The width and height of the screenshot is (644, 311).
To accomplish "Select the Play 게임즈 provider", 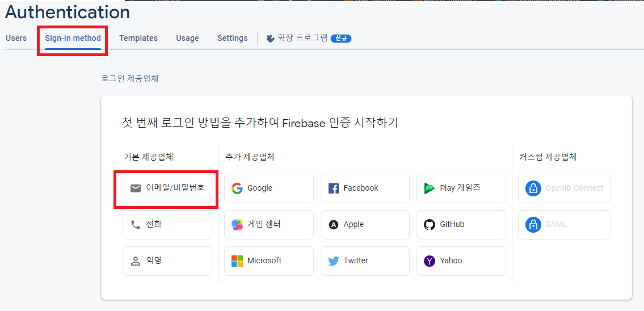I will [461, 188].
